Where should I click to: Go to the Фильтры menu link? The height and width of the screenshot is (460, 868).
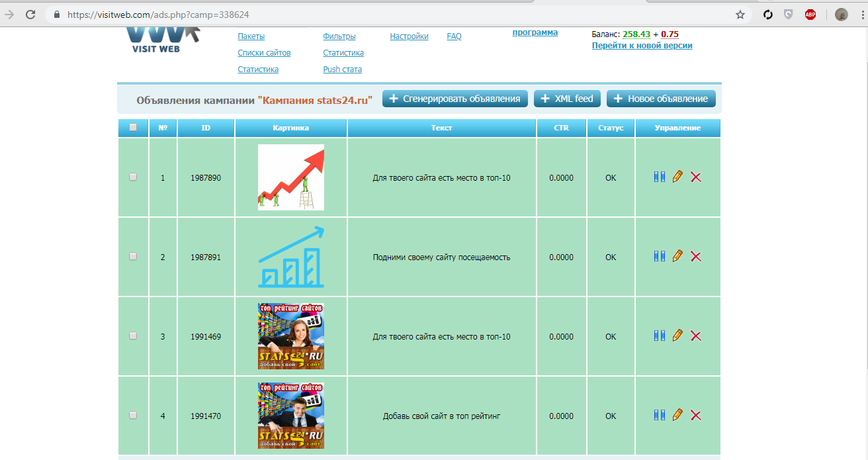(x=339, y=36)
